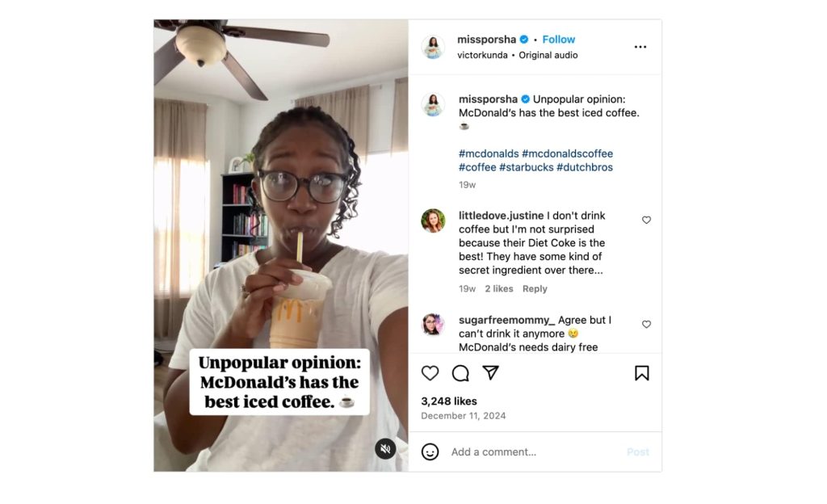Like littledove.justine's comment
This screenshot has width=827, height=504.
tap(646, 220)
